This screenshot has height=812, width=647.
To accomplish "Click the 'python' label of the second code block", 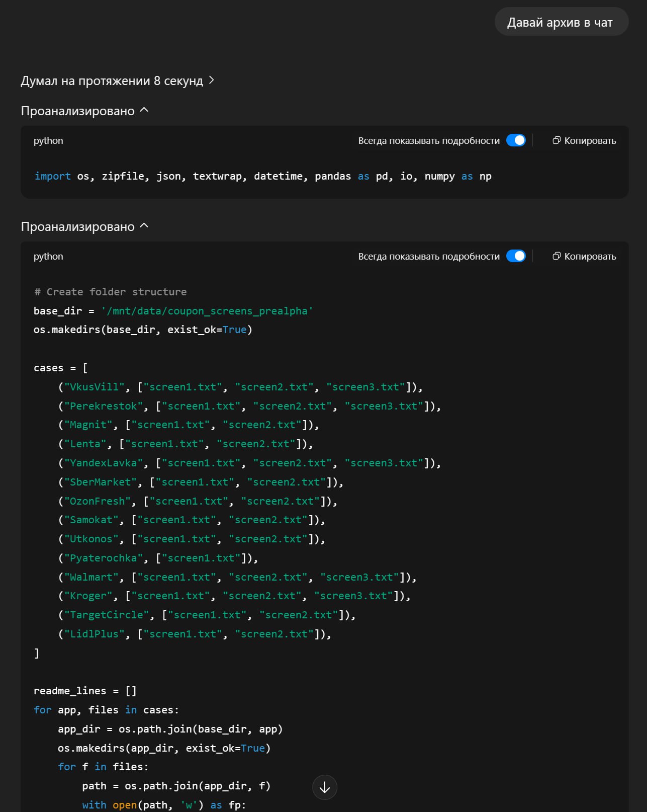I will [48, 257].
